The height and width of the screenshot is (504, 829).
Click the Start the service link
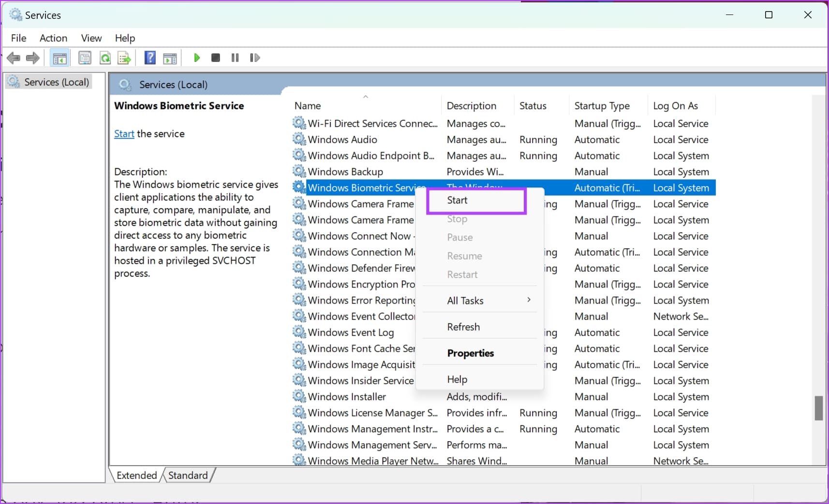[x=124, y=134]
